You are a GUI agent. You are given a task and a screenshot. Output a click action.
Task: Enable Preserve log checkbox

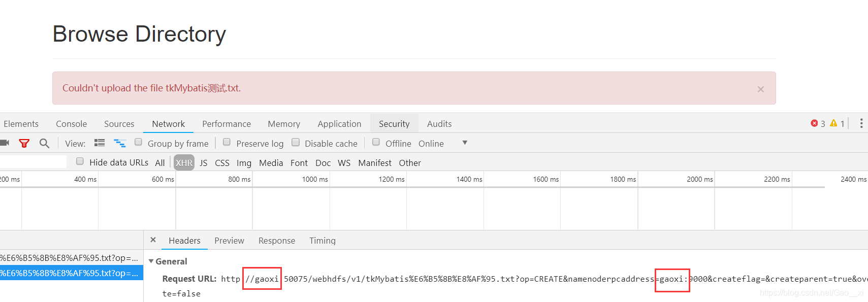pos(227,142)
